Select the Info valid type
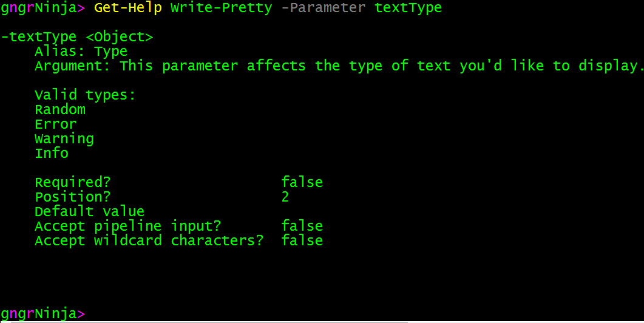Image resolution: width=644 pixels, height=323 pixels. click(52, 154)
